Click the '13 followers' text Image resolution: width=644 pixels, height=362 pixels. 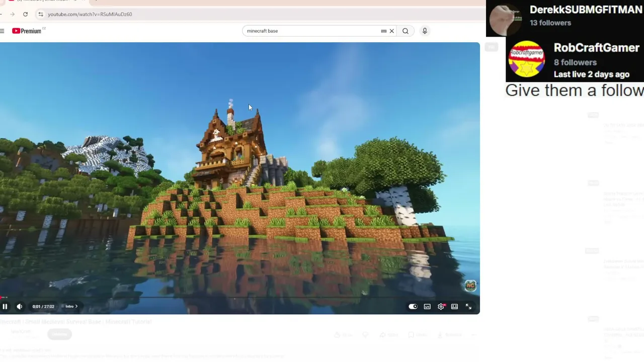(x=550, y=23)
